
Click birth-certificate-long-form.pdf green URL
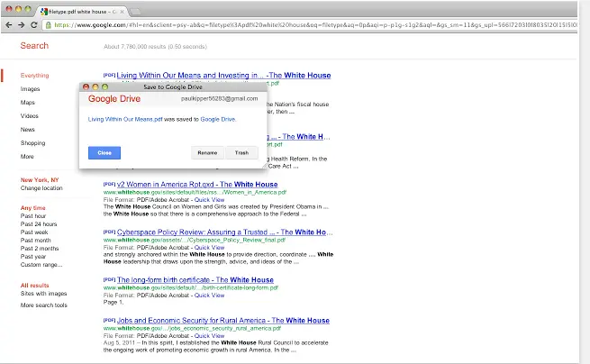coord(191,288)
